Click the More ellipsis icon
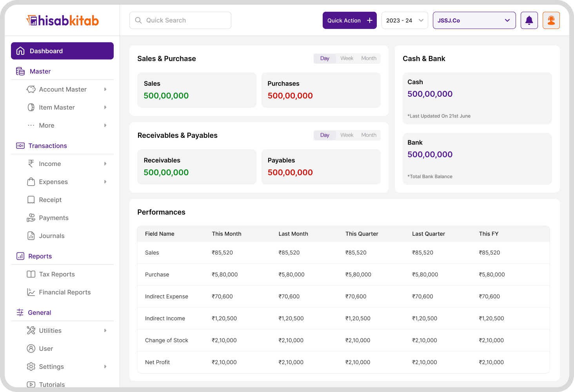This screenshot has height=392, width=574. point(31,125)
